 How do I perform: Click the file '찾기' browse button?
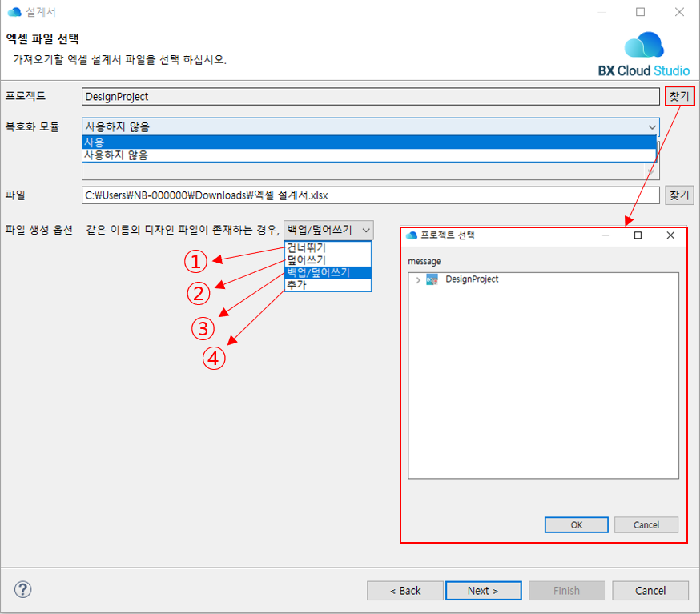point(678,195)
